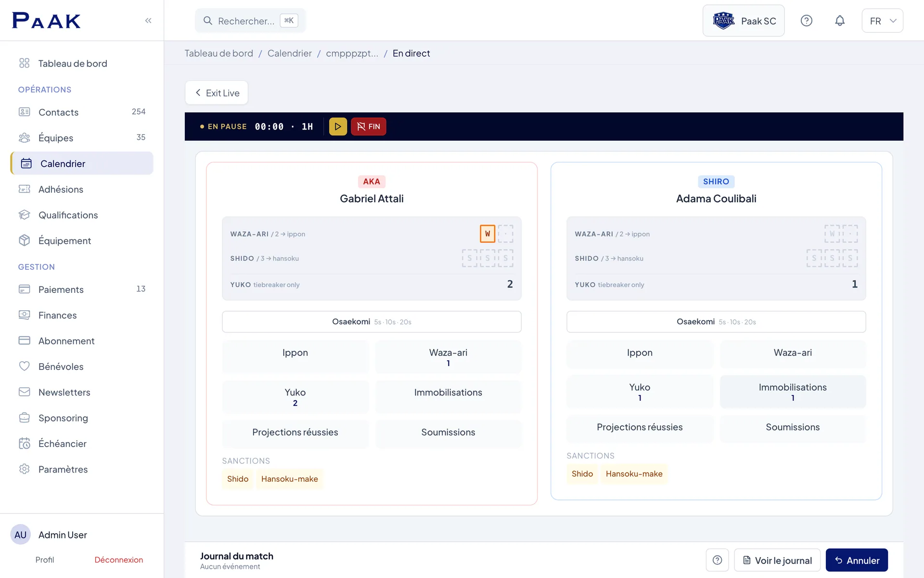This screenshot has width=924, height=578.
Task: Go to Calendrier in the breadcrumb
Action: [289, 53]
